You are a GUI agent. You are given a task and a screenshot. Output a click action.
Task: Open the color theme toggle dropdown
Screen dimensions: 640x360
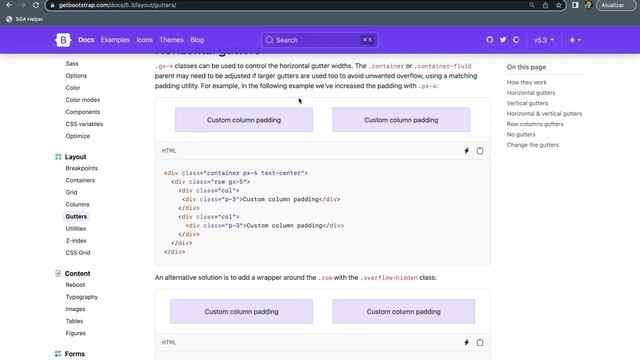[x=575, y=40]
